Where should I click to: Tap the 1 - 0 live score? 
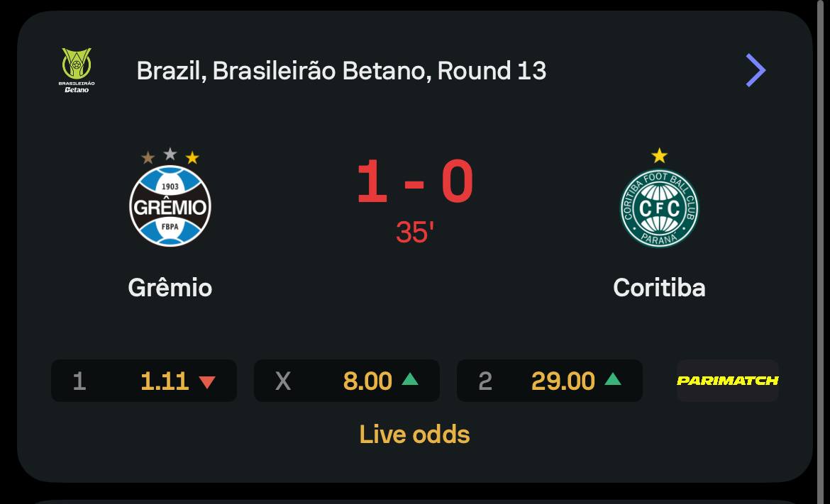414,183
